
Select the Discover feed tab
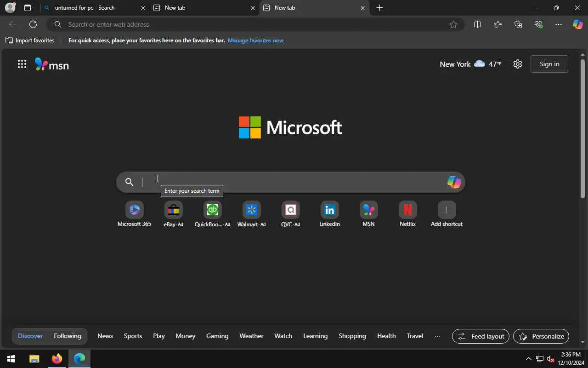pyautogui.click(x=30, y=336)
